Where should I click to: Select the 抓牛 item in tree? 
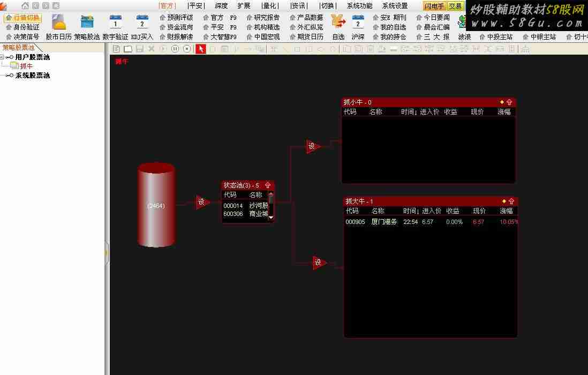tap(26, 66)
